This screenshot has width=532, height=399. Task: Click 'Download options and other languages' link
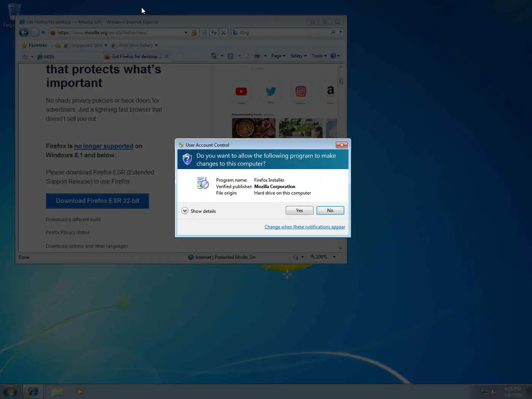click(87, 246)
